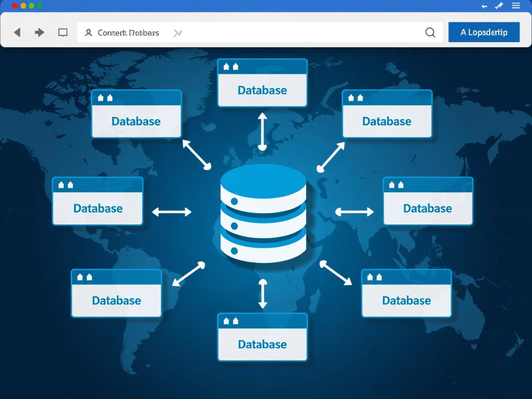
Task: Click the pin icon in title bar
Action: (499, 6)
